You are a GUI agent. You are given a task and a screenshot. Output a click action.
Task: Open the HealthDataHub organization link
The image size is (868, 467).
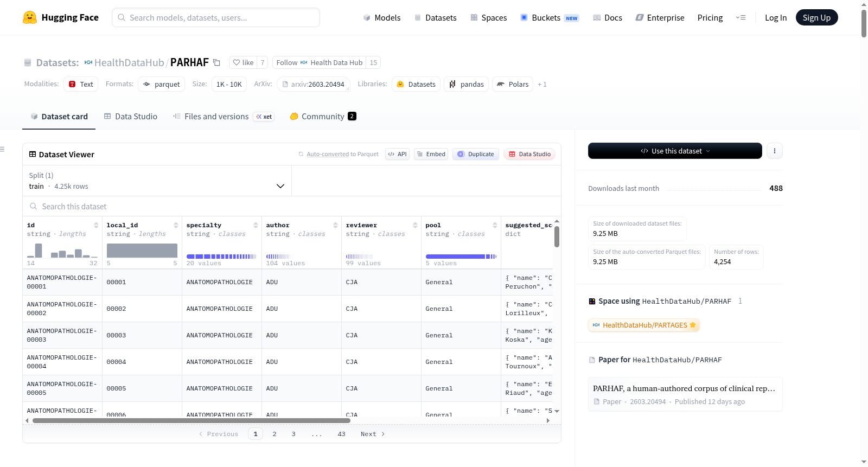[129, 62]
